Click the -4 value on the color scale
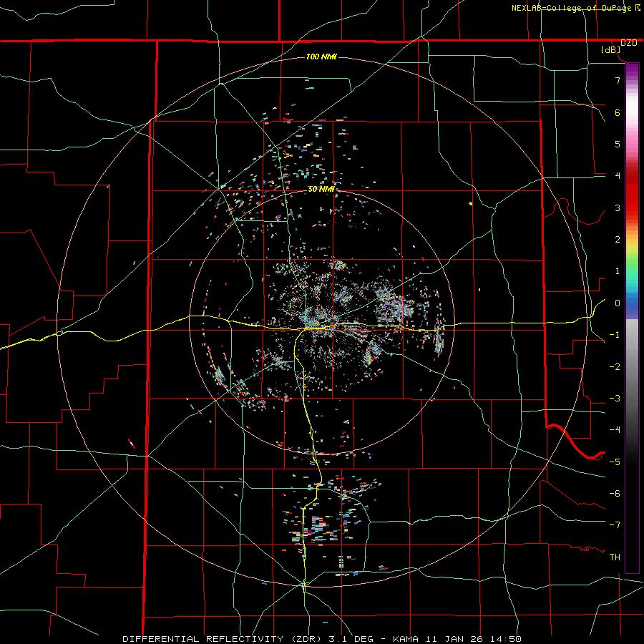This screenshot has height=644, width=644. (x=615, y=430)
